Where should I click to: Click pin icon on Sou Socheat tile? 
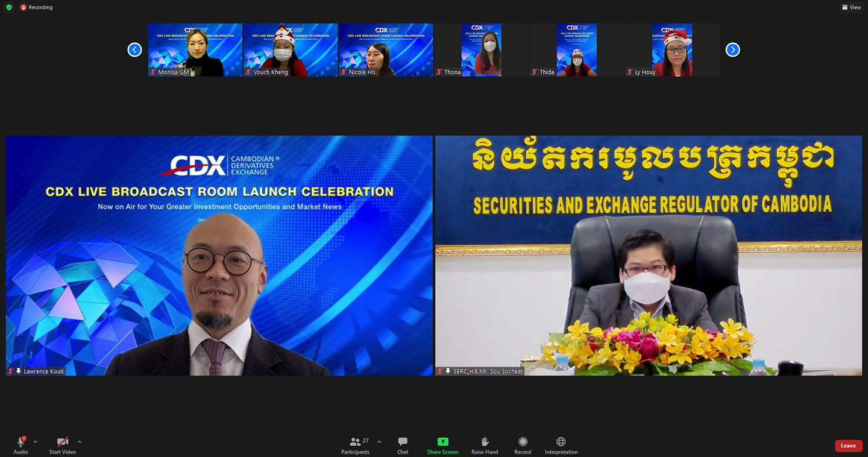pos(448,371)
